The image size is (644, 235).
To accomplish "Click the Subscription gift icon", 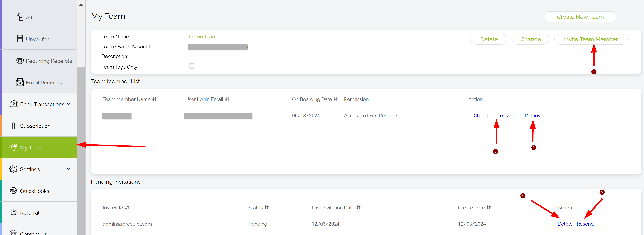I will pos(13,125).
